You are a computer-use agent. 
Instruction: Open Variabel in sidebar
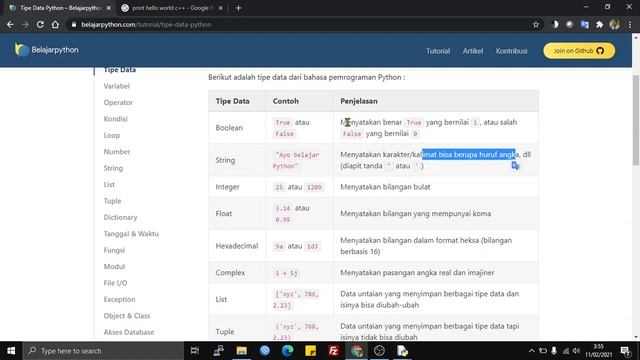(116, 86)
